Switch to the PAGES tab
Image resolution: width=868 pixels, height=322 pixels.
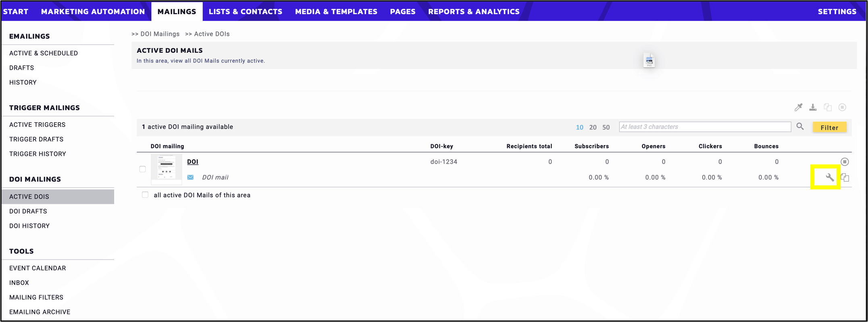coord(403,12)
